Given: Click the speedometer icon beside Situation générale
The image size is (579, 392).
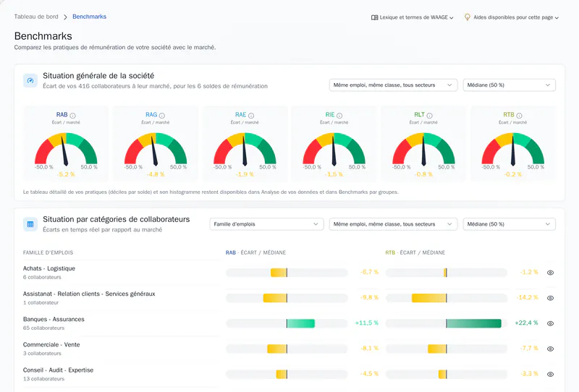Looking at the screenshot, I should click(30, 80).
